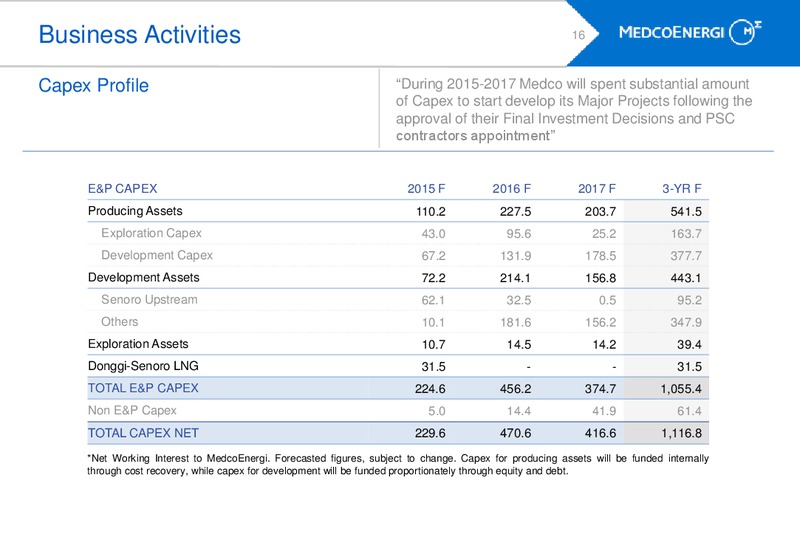800x554 pixels.
Task: Select the 2016 F column header
Action: point(511,189)
